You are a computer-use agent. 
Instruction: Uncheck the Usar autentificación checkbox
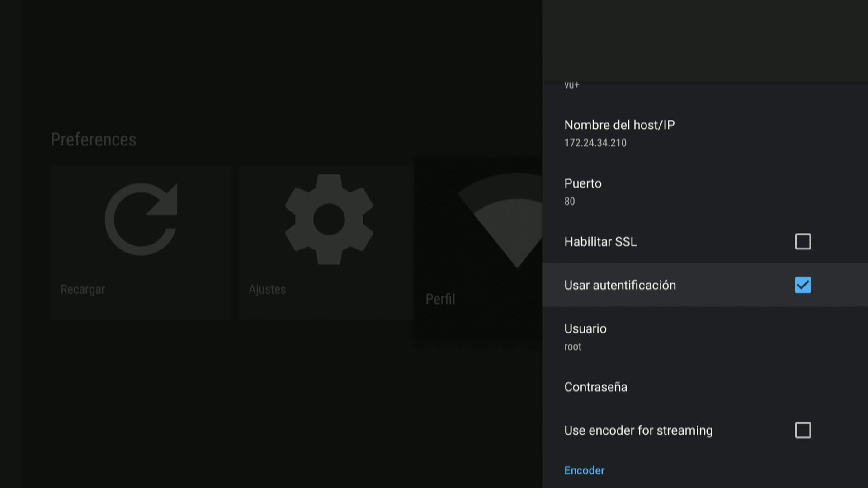(x=803, y=285)
